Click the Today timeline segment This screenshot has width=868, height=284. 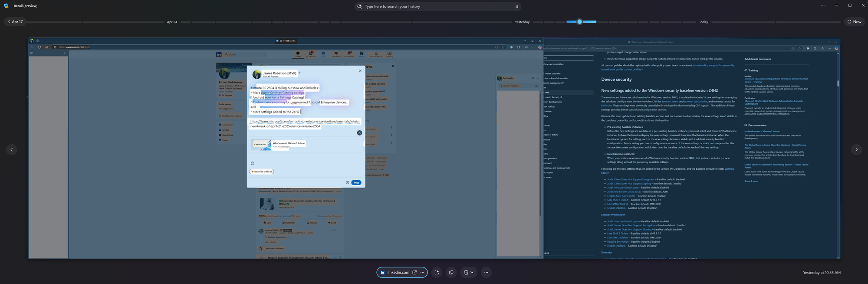click(704, 22)
